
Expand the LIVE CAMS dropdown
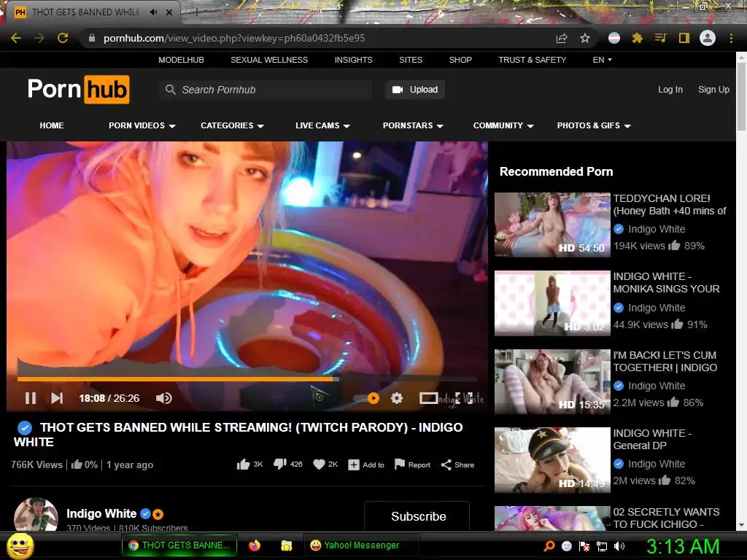click(x=322, y=125)
